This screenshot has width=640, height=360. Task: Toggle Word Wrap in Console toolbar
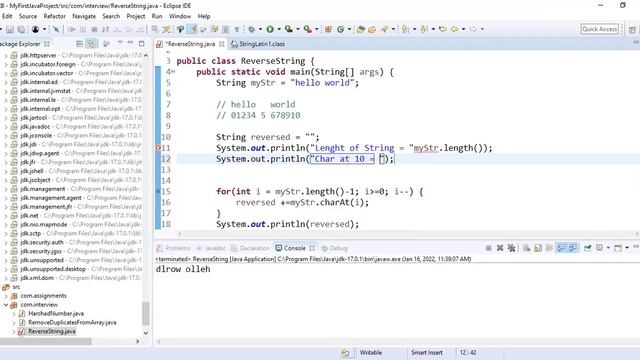click(549, 248)
